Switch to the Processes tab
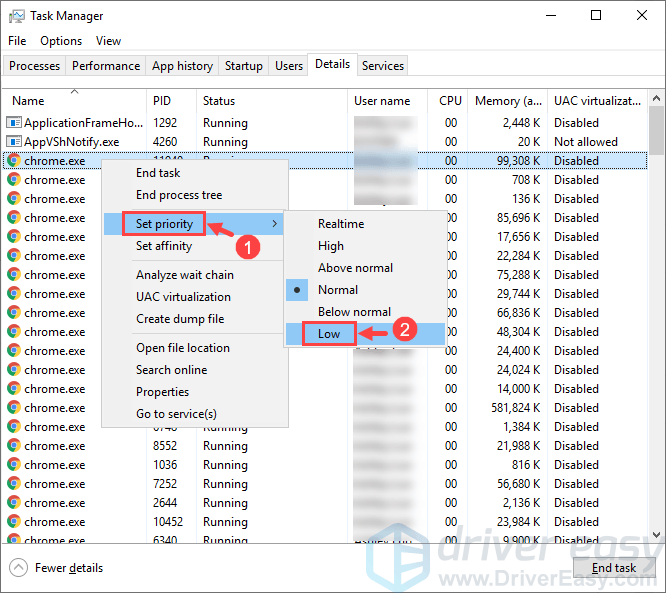Screen dimensions: 666x593 pyautogui.click(x=34, y=66)
